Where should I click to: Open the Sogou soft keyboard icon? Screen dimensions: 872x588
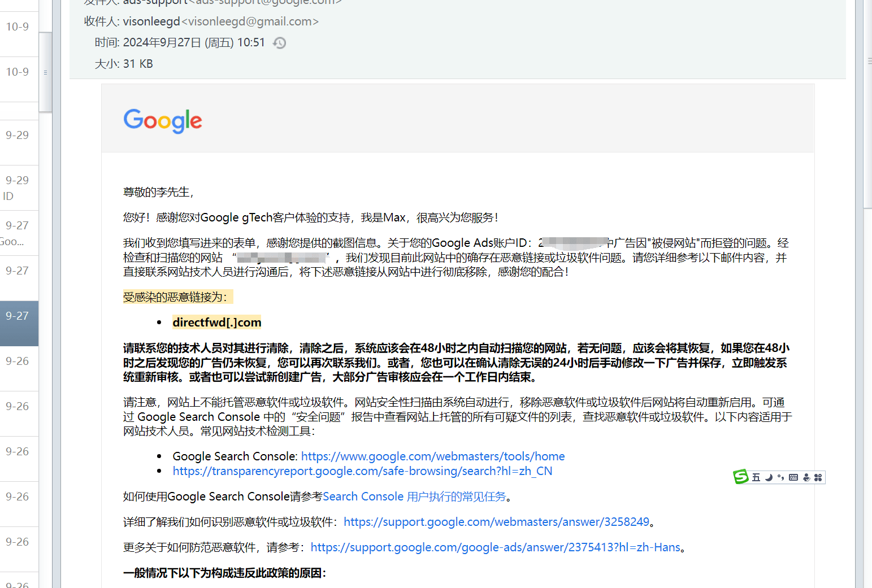coord(793,477)
